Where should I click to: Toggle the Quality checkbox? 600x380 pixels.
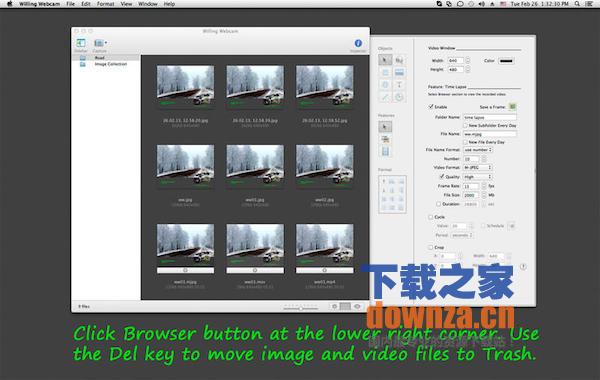(x=442, y=177)
